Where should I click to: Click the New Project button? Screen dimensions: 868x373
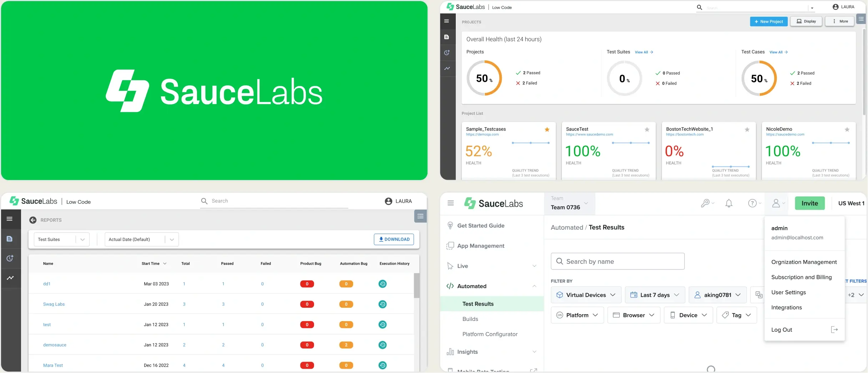point(768,21)
